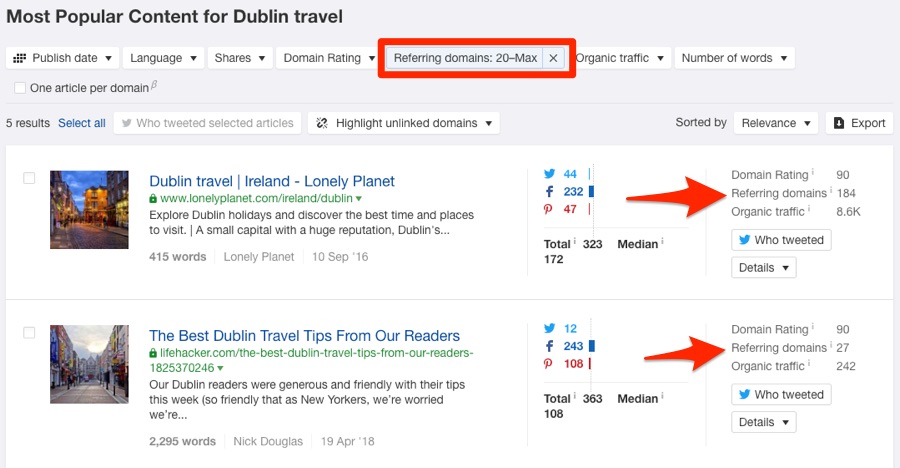Expand the arrow after the lonelyplanet.com URL
The width and height of the screenshot is (900, 468).
(x=359, y=199)
